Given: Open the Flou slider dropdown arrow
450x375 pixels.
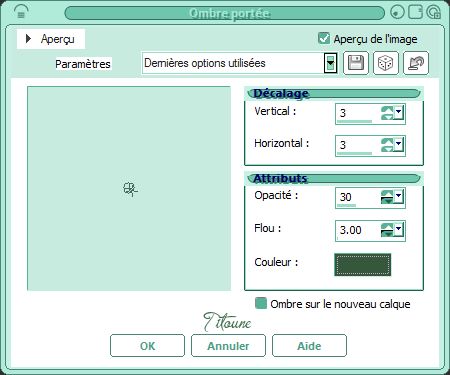Looking at the screenshot, I should click(x=399, y=229).
